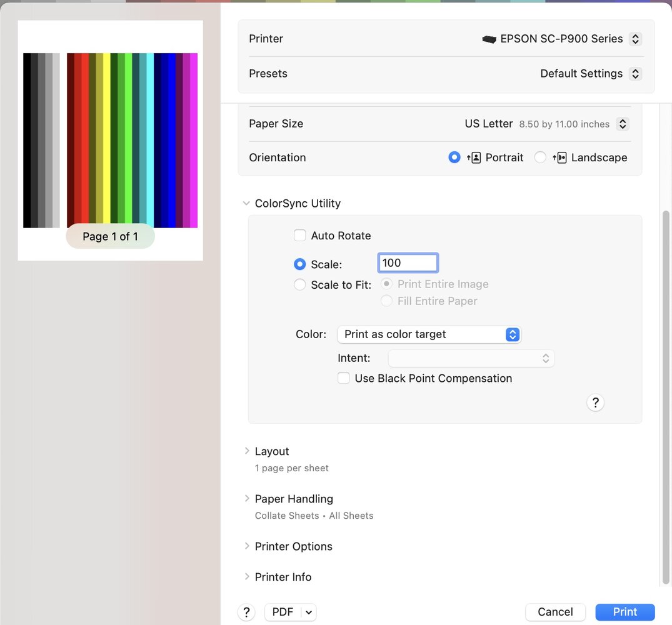Open the Presets Default Settings dropdown
Screen dimensions: 672x625
point(635,74)
